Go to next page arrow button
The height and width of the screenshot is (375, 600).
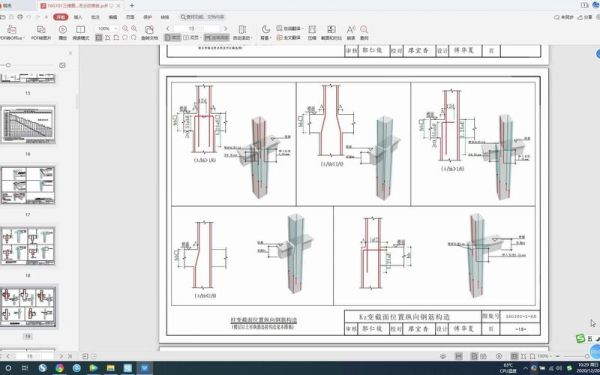(x=225, y=29)
